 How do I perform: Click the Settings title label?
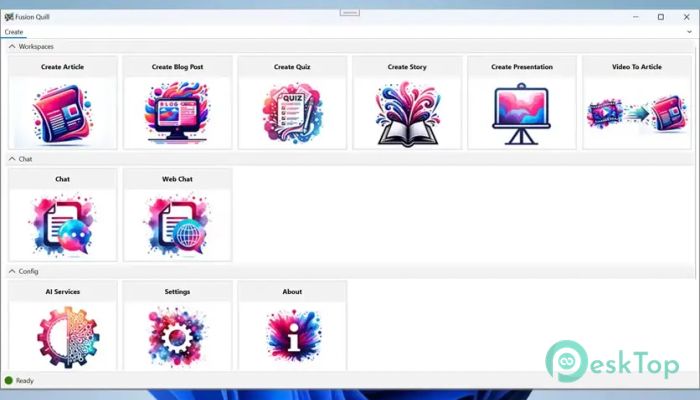pos(177,292)
